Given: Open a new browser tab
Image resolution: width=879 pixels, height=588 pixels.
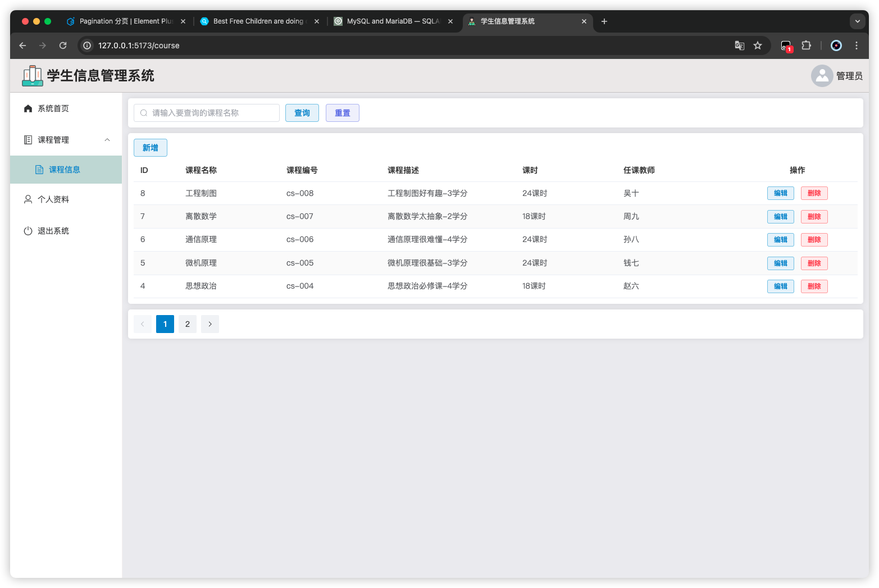Looking at the screenshot, I should [x=604, y=21].
